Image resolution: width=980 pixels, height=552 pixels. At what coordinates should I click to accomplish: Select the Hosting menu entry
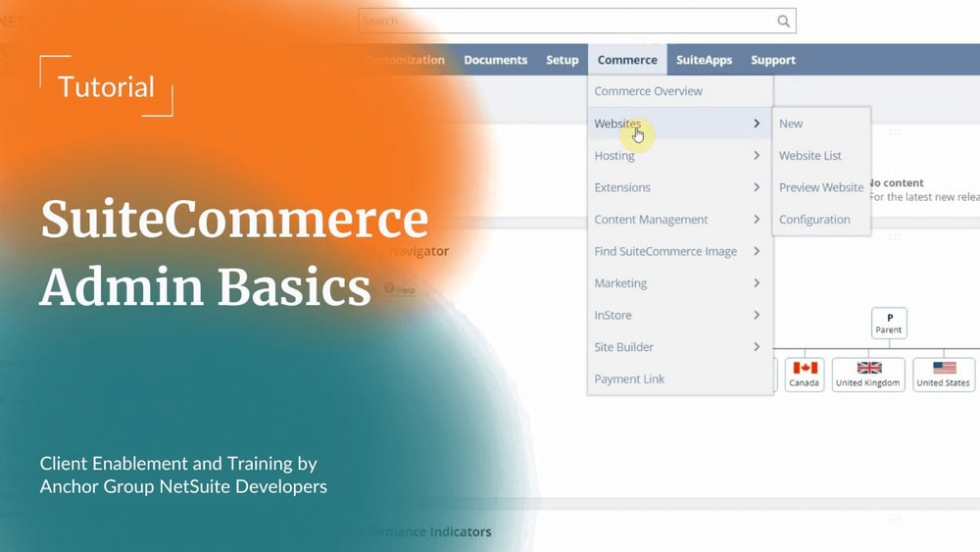(x=680, y=156)
